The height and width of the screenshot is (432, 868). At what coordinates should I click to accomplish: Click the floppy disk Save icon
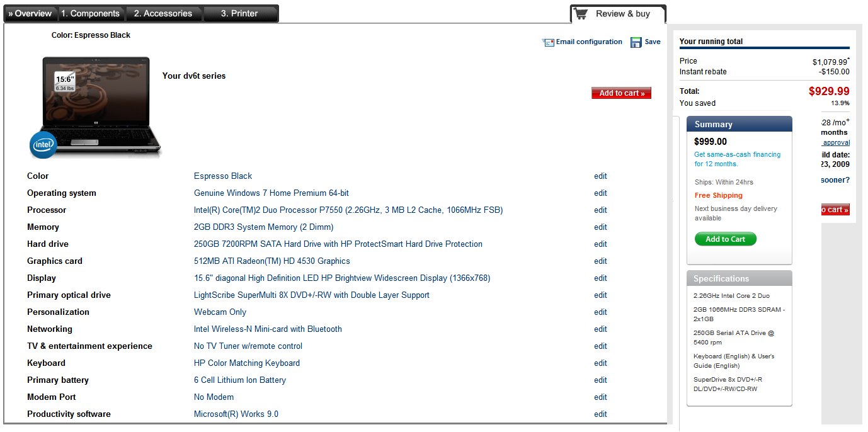[636, 42]
